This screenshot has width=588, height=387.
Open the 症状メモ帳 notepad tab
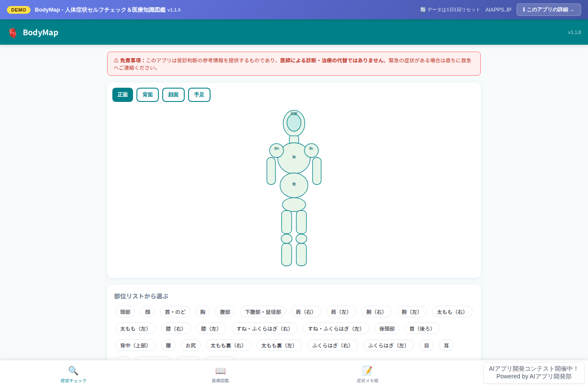[367, 374]
